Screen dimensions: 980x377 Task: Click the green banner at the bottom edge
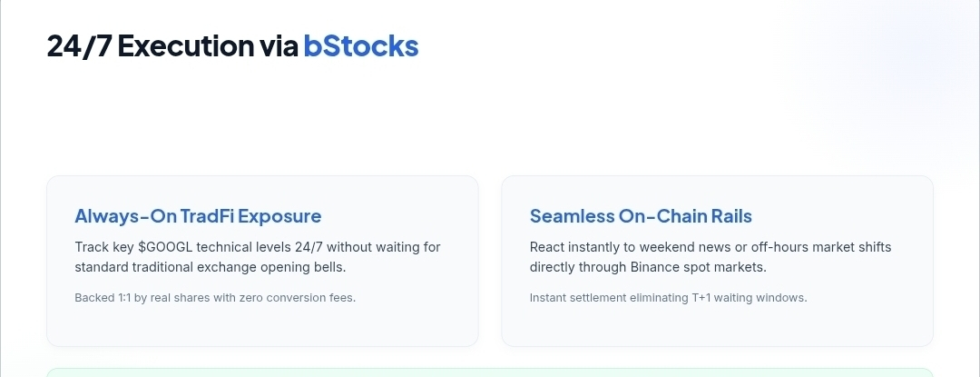[x=490, y=372]
